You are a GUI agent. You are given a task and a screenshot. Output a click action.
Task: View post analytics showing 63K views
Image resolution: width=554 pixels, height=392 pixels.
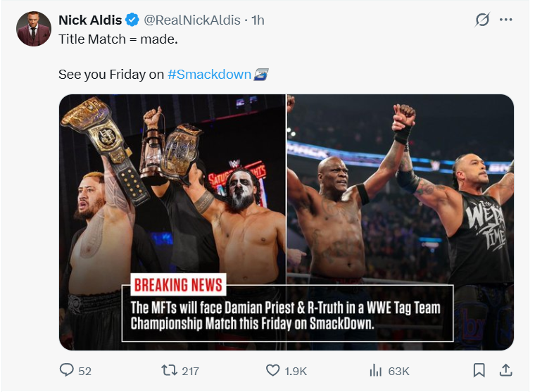(376, 370)
